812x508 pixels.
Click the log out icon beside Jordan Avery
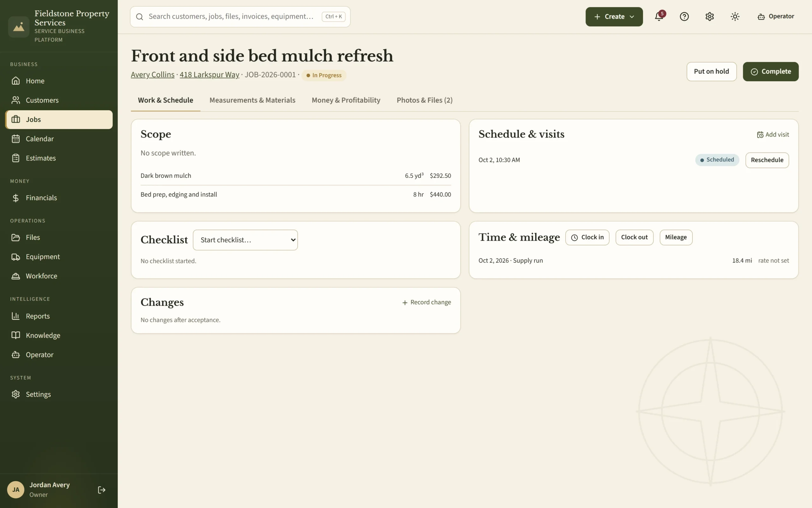tap(102, 490)
